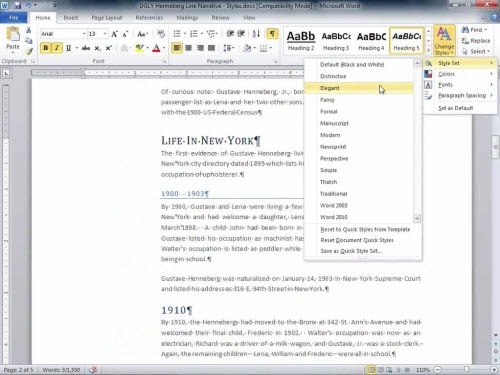Image resolution: width=500 pixels, height=375 pixels.
Task: Click the style set list scroll-down arrow
Action: (x=417, y=219)
